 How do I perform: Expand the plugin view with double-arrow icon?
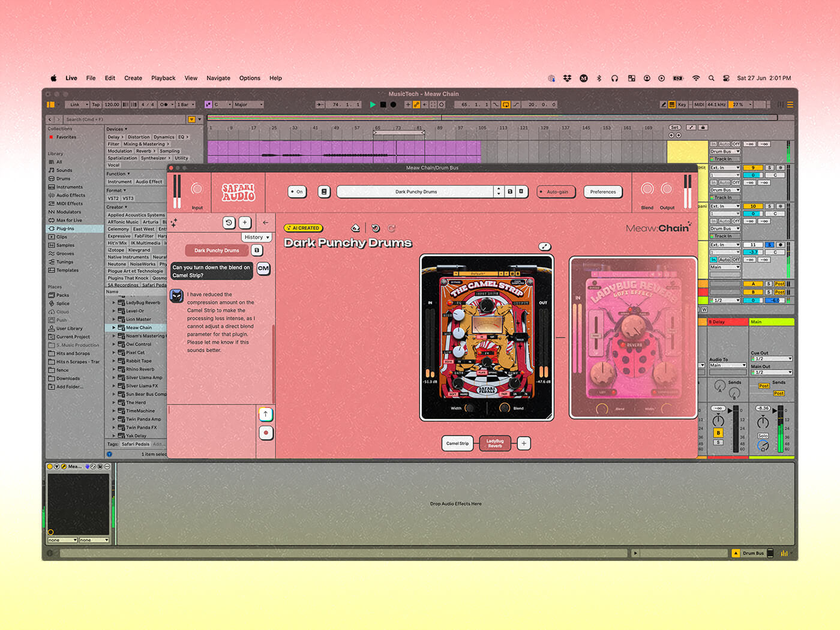click(x=544, y=247)
